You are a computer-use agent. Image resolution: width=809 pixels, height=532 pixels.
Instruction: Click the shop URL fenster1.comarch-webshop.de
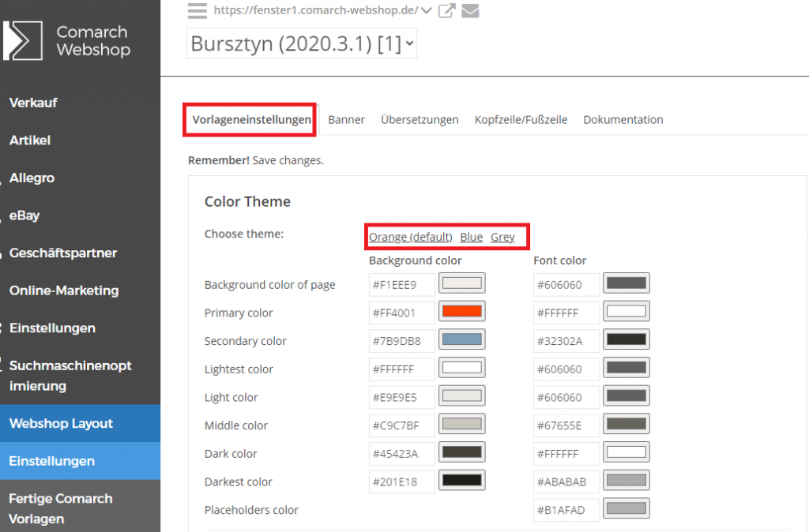(316, 10)
